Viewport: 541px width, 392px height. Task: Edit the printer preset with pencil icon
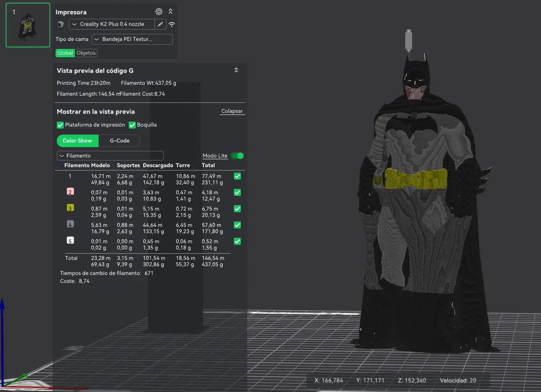tap(160, 24)
